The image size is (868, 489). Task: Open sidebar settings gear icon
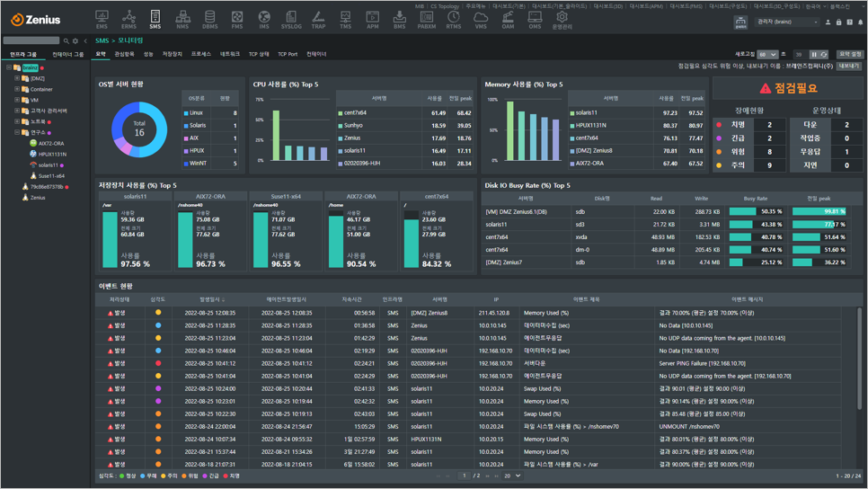[x=75, y=41]
